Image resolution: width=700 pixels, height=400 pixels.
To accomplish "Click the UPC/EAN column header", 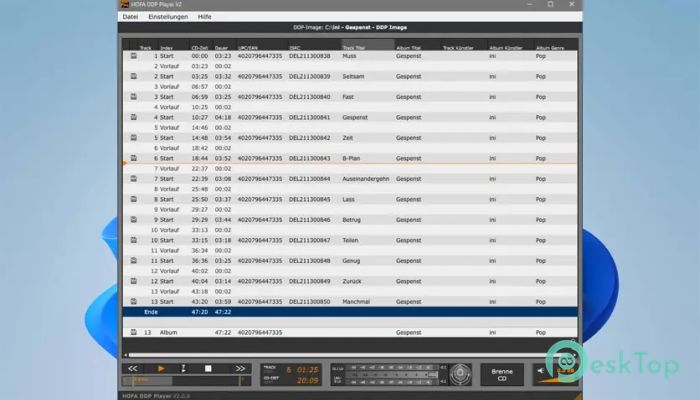I will [x=248, y=47].
